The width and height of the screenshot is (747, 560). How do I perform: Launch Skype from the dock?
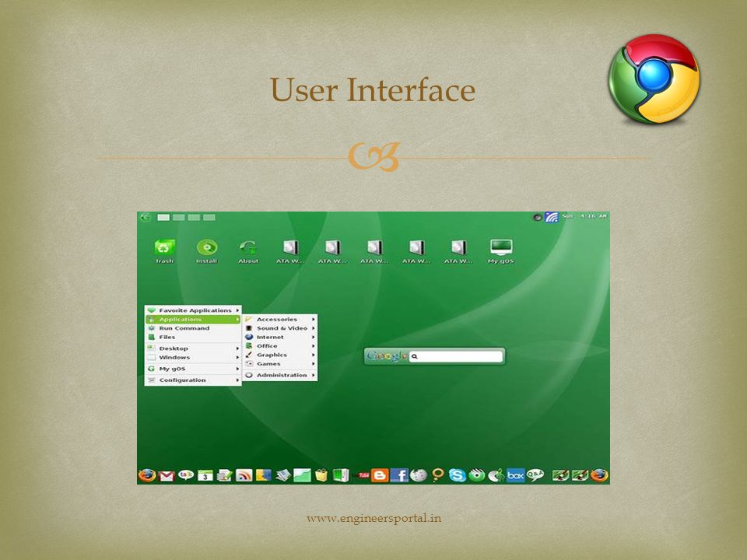click(458, 475)
